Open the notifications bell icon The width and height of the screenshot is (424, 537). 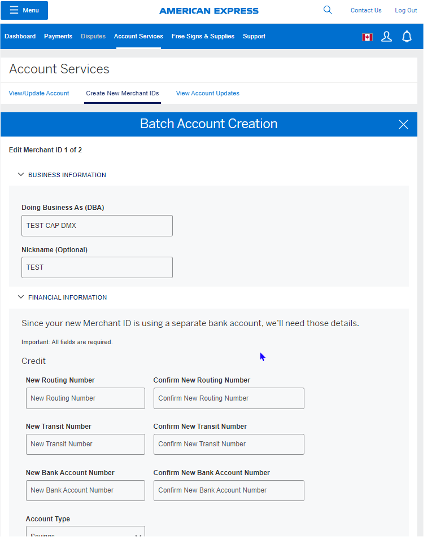click(407, 36)
